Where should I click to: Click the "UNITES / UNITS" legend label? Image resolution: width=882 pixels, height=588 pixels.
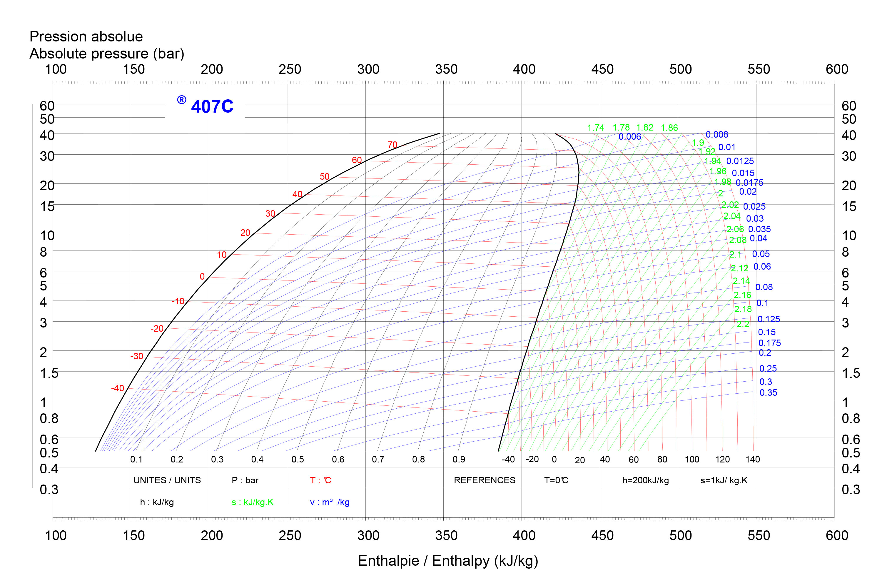pos(167,480)
